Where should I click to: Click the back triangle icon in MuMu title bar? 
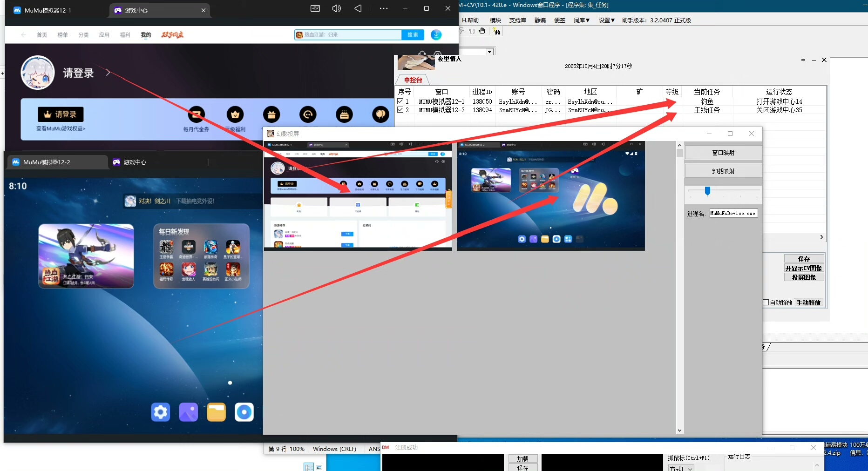pyautogui.click(x=358, y=8)
